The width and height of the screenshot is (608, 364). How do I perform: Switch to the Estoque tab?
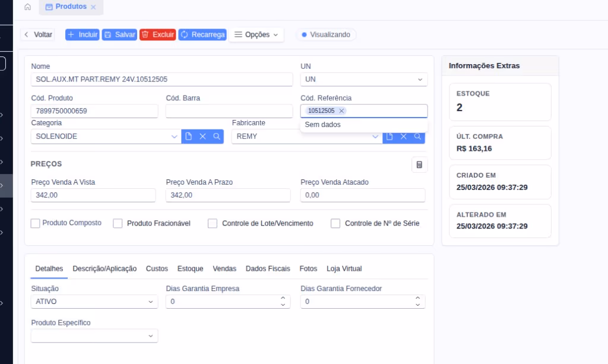pos(191,268)
